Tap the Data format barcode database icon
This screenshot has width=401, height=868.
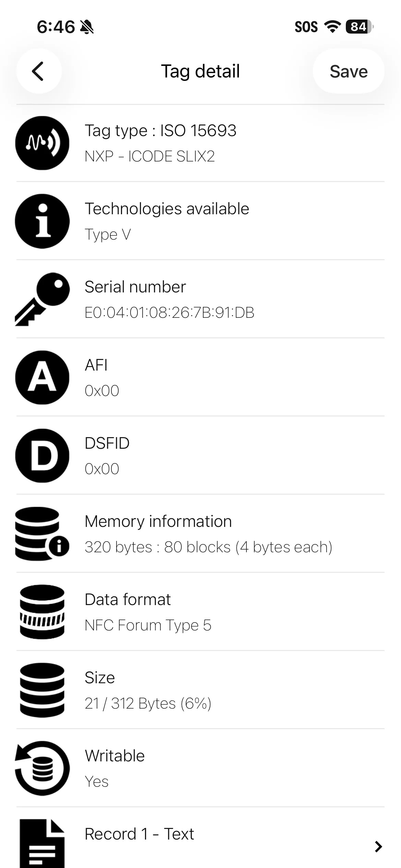click(x=42, y=612)
